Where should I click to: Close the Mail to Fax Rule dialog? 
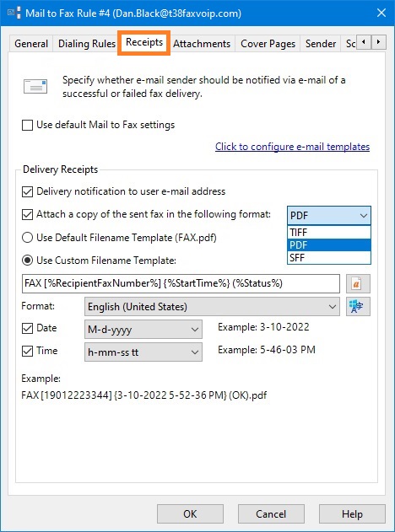click(x=381, y=13)
